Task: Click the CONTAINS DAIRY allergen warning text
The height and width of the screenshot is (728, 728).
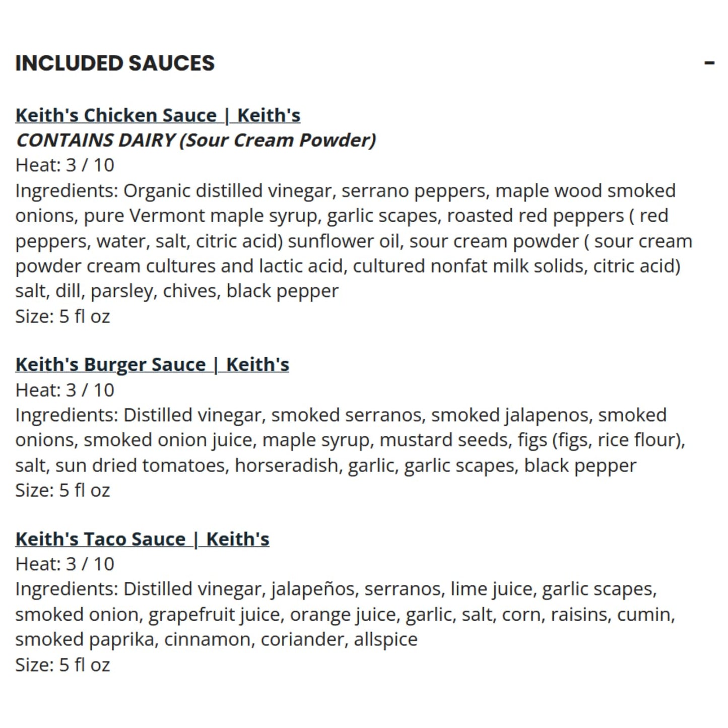Action: coord(195,140)
